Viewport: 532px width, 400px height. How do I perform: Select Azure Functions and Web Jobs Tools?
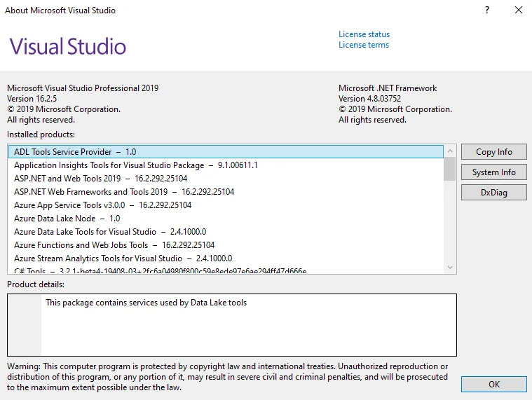coord(226,245)
